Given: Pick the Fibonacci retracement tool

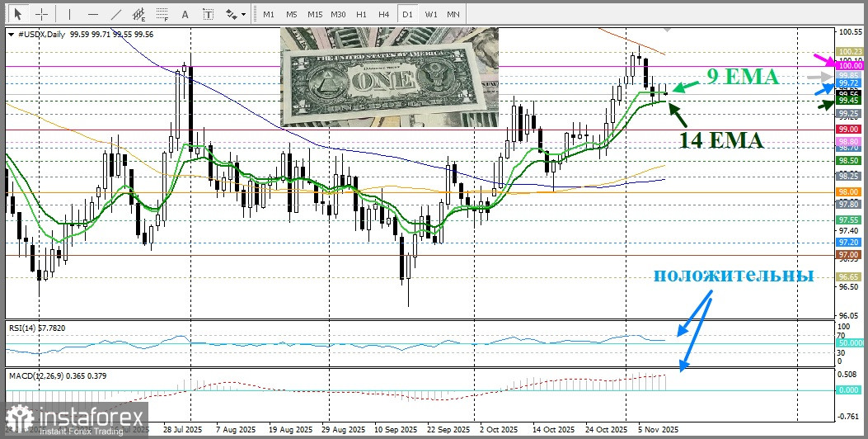Looking at the screenshot, I should pos(162,14).
